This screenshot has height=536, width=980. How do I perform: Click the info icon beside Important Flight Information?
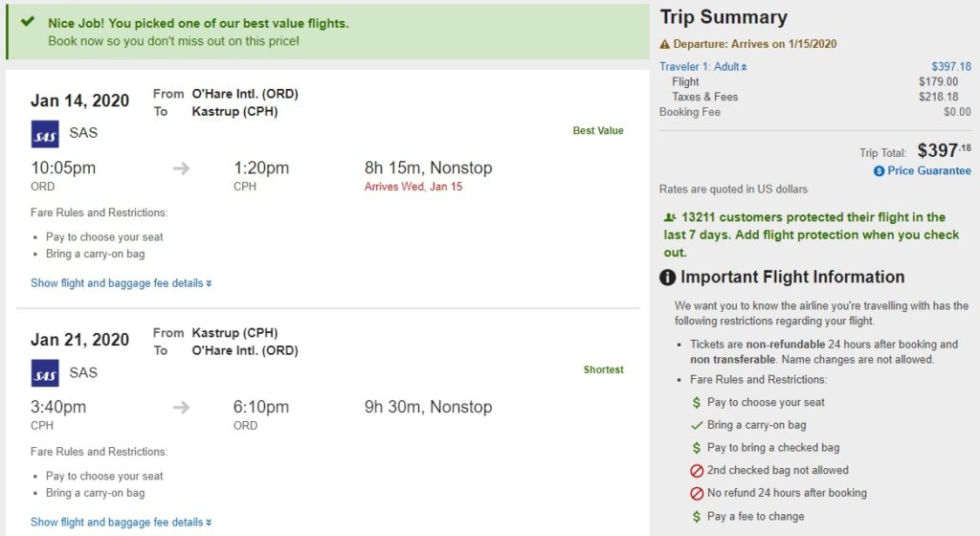click(668, 278)
